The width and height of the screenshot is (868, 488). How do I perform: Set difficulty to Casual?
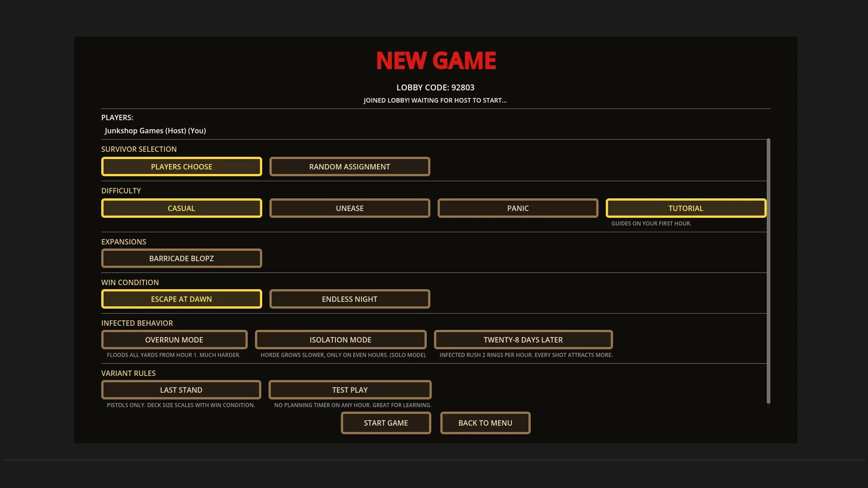[181, 208]
